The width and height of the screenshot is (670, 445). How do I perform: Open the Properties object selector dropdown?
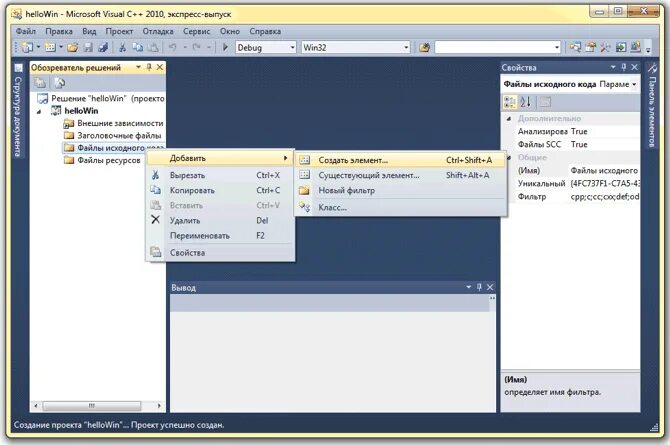pyautogui.click(x=634, y=84)
